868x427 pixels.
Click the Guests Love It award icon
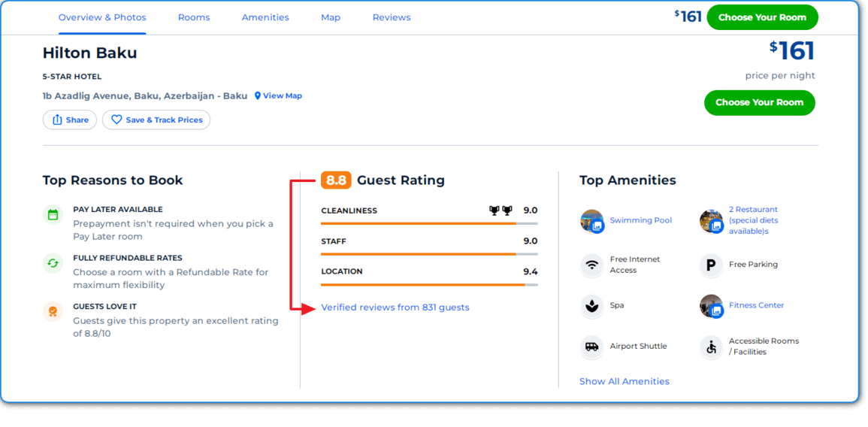tap(53, 312)
